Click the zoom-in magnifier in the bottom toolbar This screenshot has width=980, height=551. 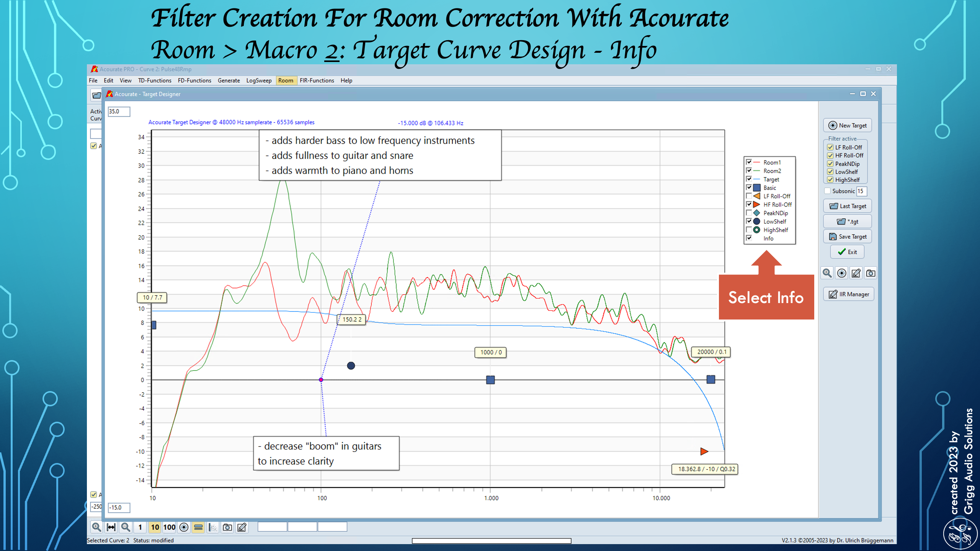[96, 527]
